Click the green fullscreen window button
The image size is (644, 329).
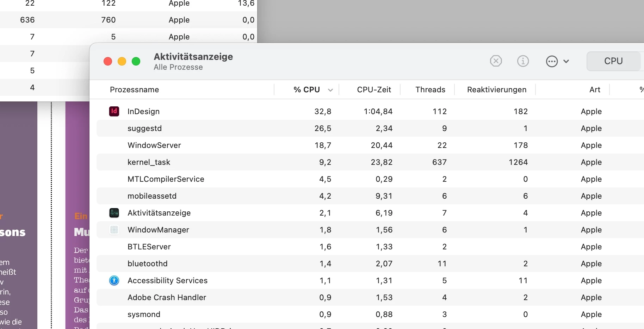(136, 61)
